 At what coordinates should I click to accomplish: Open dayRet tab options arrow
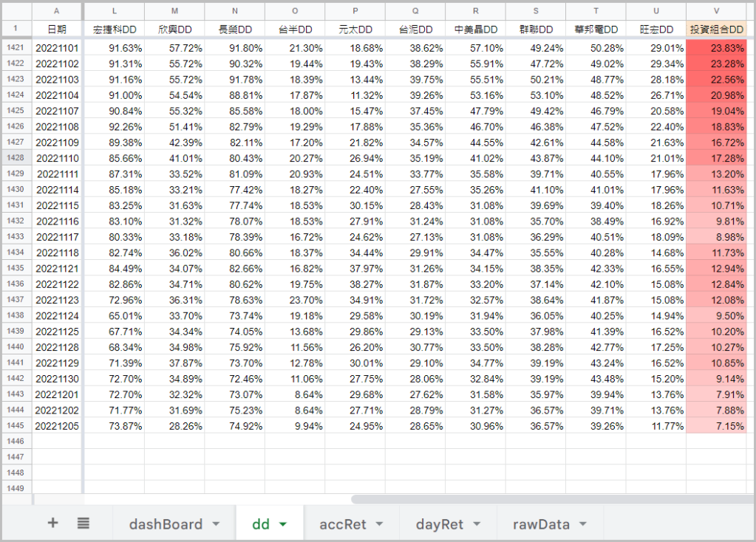tap(477, 524)
